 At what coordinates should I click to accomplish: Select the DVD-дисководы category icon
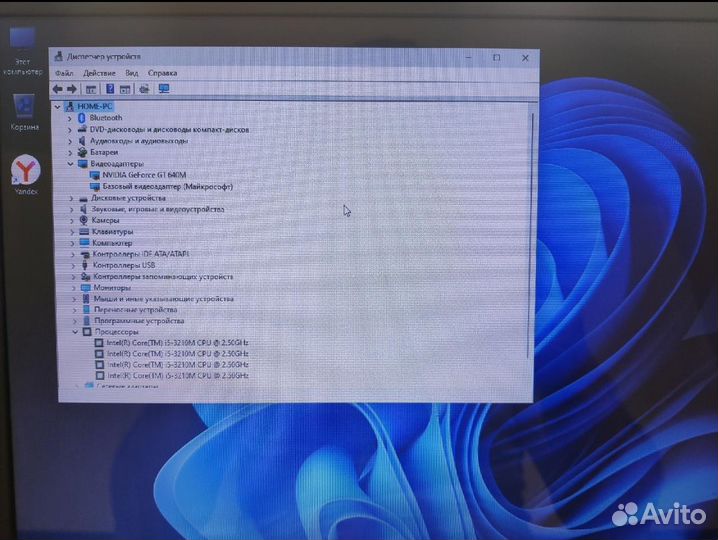click(x=82, y=129)
